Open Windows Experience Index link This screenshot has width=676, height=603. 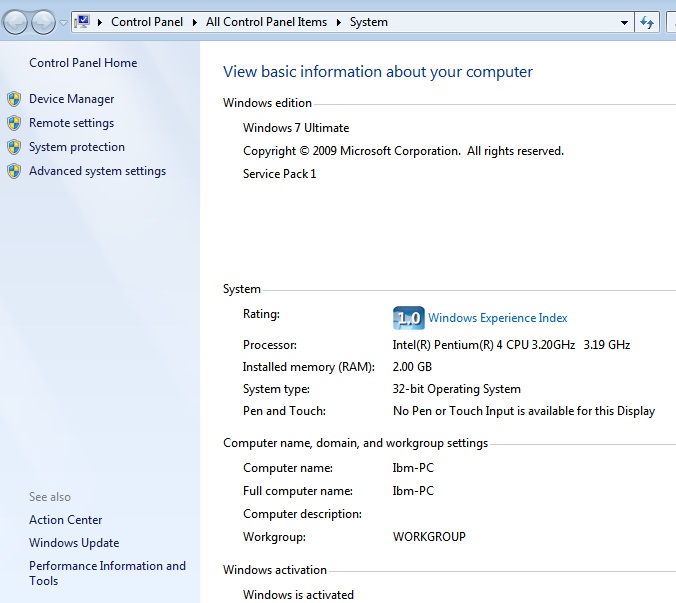[x=498, y=318]
